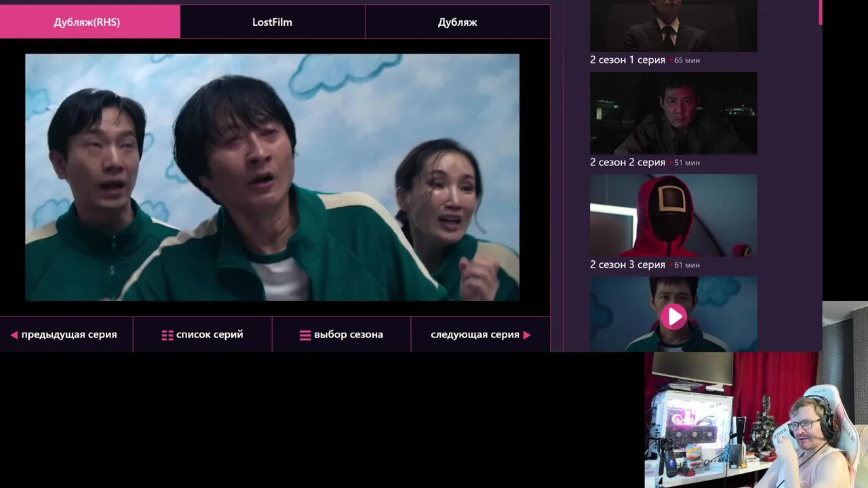Play the episode with the pink play icon

tap(673, 317)
